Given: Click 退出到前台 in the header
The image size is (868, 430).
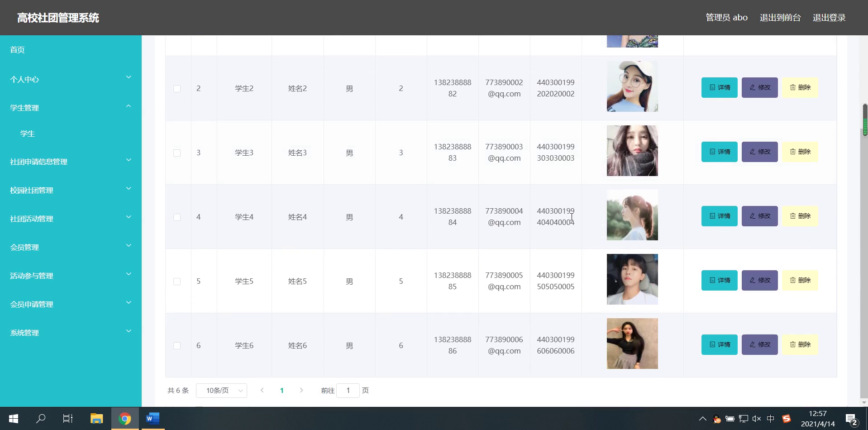Looking at the screenshot, I should 780,18.
